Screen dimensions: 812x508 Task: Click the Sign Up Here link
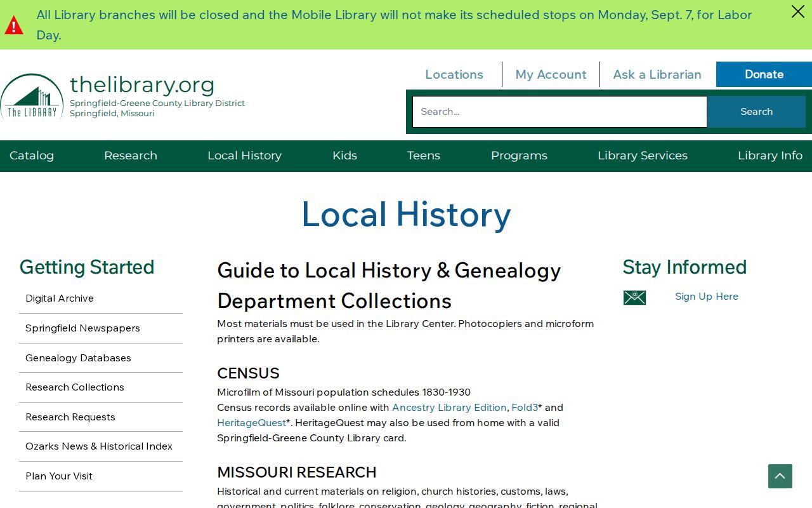pyautogui.click(x=707, y=297)
